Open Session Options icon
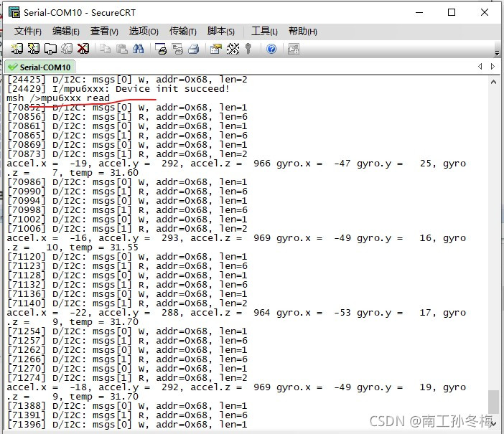The width and height of the screenshot is (504, 434). click(216, 49)
